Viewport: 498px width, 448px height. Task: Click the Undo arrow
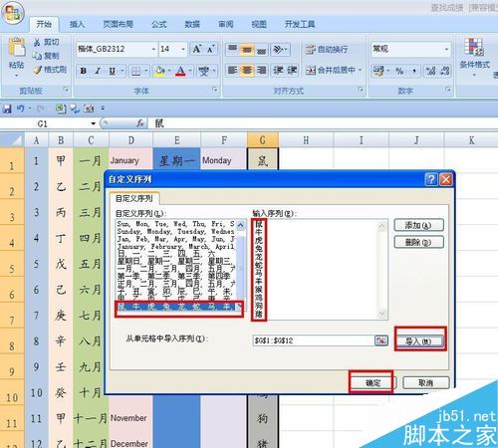(21, 109)
